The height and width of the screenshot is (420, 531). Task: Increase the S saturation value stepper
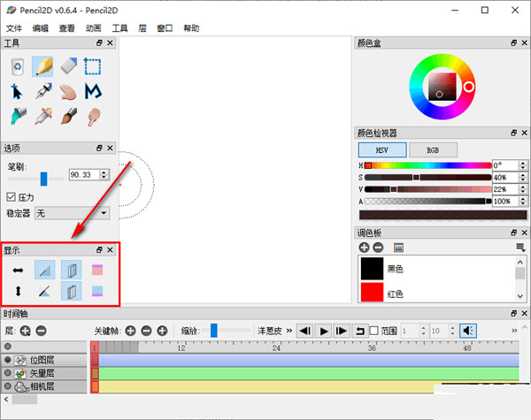[x=523, y=175]
